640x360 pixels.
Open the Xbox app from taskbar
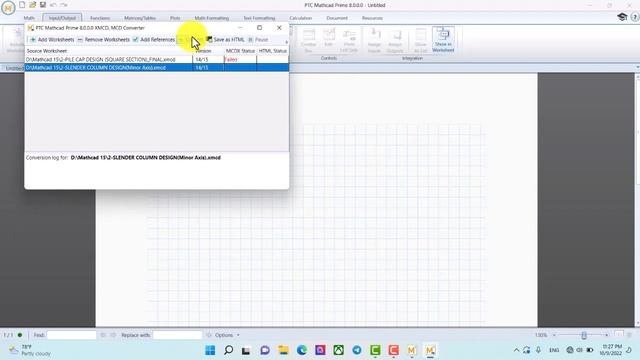[x=338, y=350]
